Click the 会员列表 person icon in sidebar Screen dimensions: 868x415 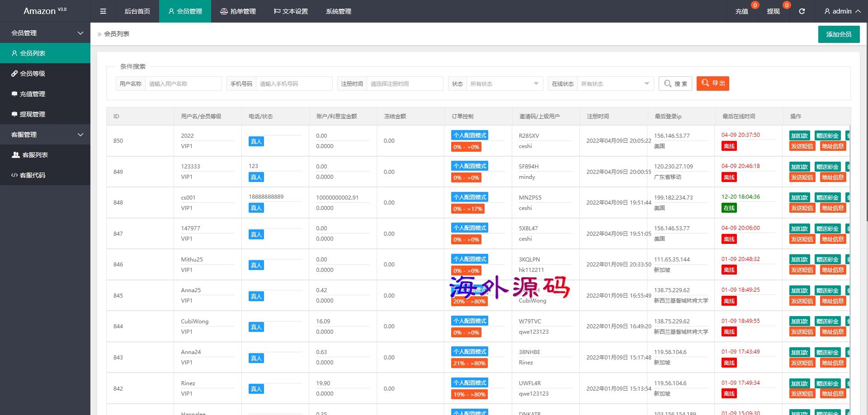pyautogui.click(x=14, y=53)
